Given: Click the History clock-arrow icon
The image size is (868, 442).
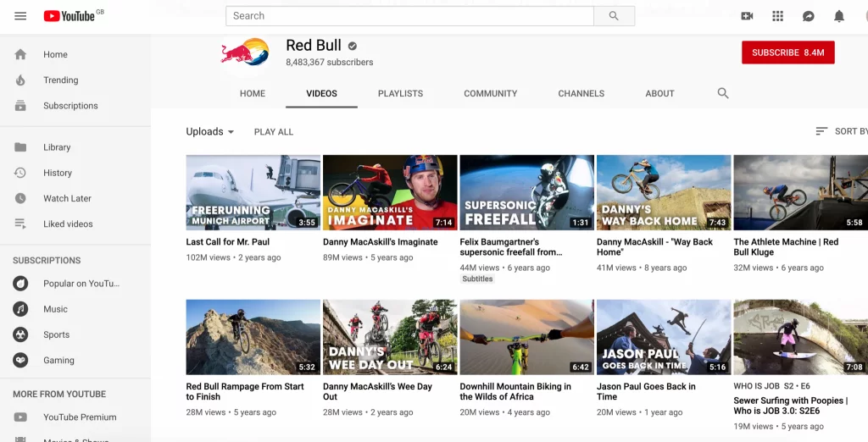Looking at the screenshot, I should tap(20, 173).
